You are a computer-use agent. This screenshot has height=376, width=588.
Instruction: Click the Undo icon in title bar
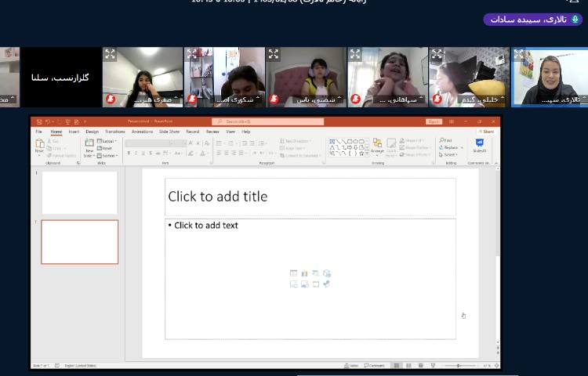tap(48, 121)
